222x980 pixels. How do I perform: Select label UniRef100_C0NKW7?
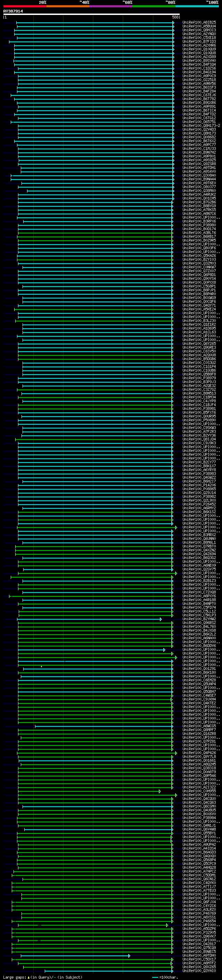tap(199, 267)
